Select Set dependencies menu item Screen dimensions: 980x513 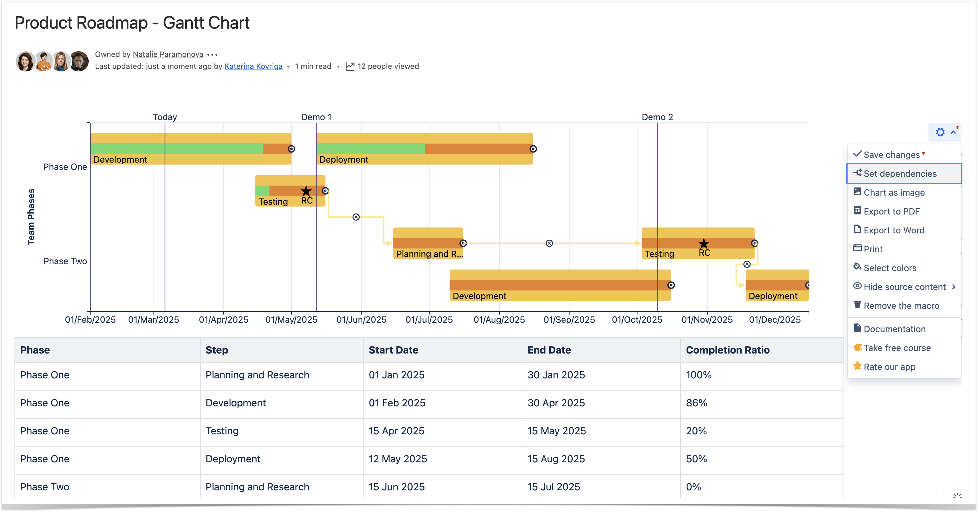(900, 174)
